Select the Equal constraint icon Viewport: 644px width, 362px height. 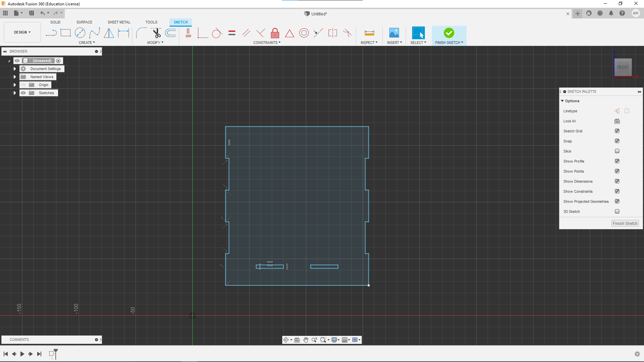(x=232, y=33)
